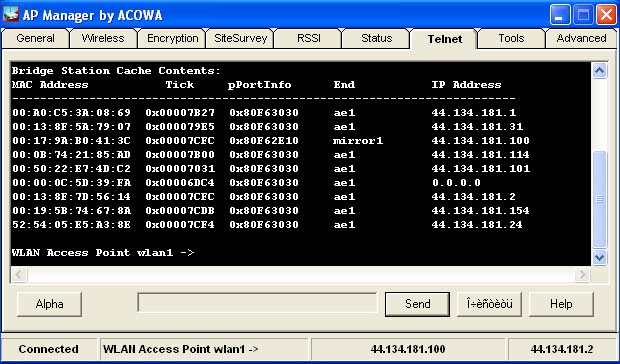Click the garbled-text button beside Send

[490, 304]
